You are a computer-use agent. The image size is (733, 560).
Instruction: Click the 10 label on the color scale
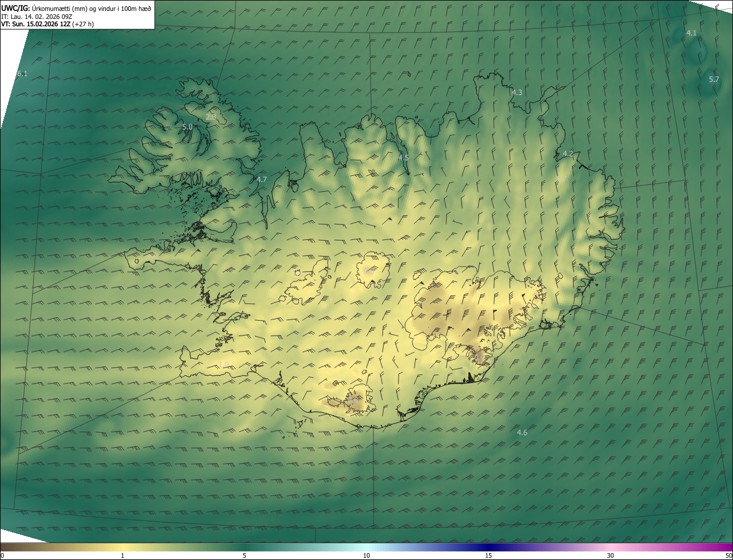point(366,556)
